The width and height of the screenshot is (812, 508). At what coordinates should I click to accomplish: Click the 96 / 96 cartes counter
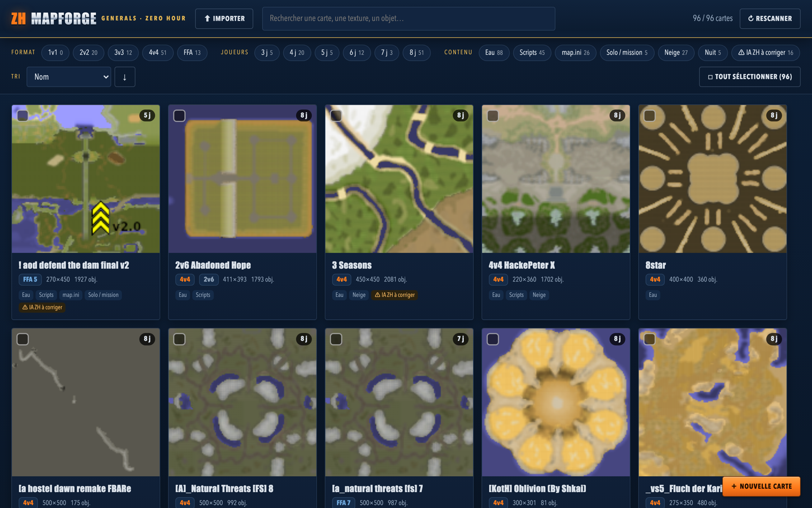point(712,18)
